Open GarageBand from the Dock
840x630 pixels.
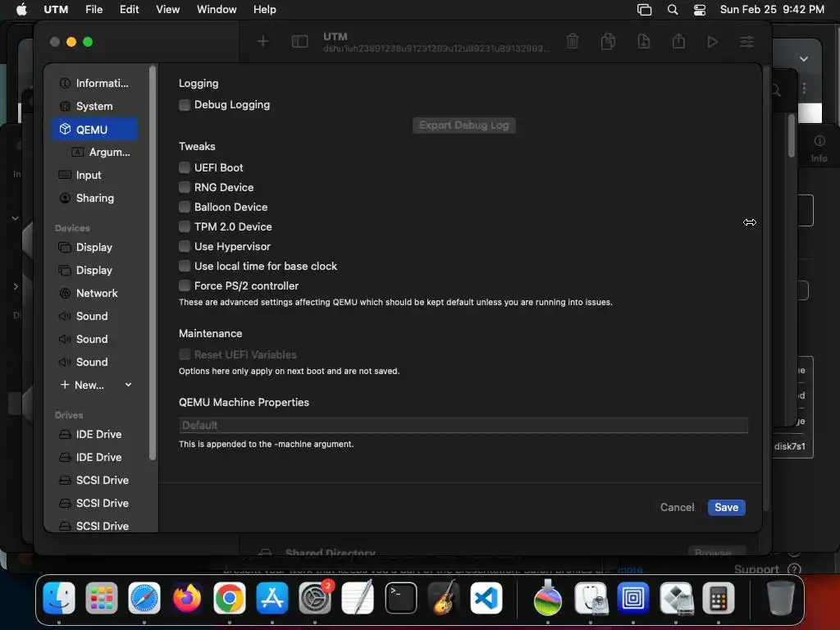pos(444,598)
